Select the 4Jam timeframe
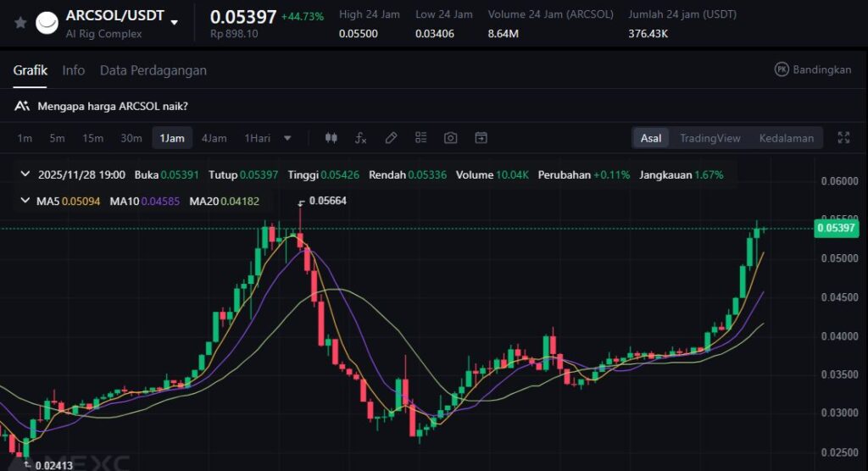 [x=214, y=138]
